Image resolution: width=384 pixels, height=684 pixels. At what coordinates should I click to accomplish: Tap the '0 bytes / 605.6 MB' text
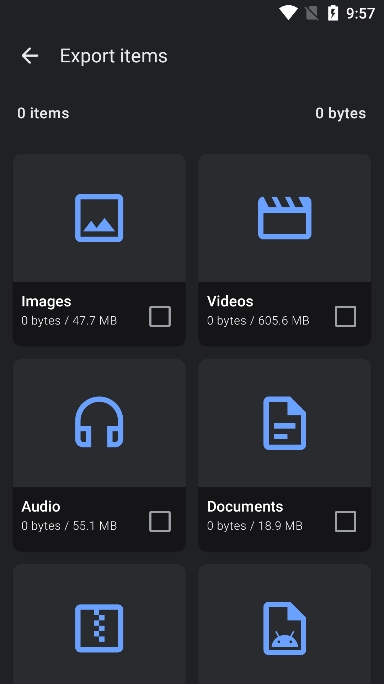pyautogui.click(x=258, y=321)
